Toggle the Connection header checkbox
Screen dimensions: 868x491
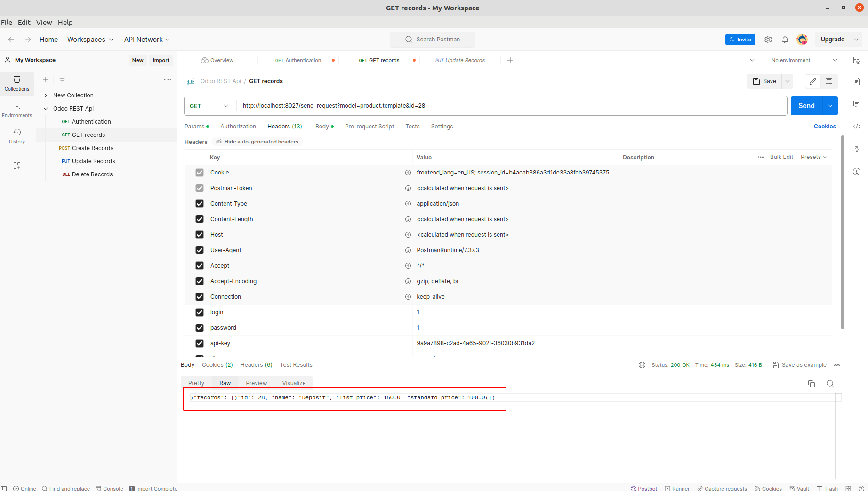click(x=200, y=297)
